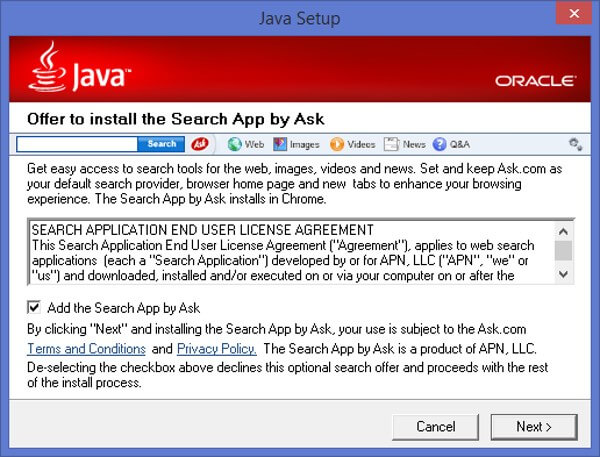Select the Web globe icon

[x=235, y=144]
